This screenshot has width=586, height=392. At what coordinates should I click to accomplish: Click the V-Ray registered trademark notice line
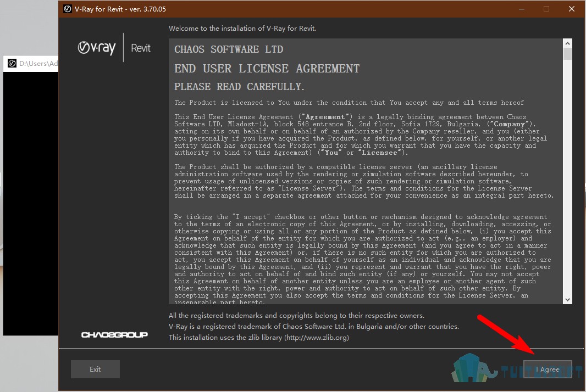(x=313, y=327)
